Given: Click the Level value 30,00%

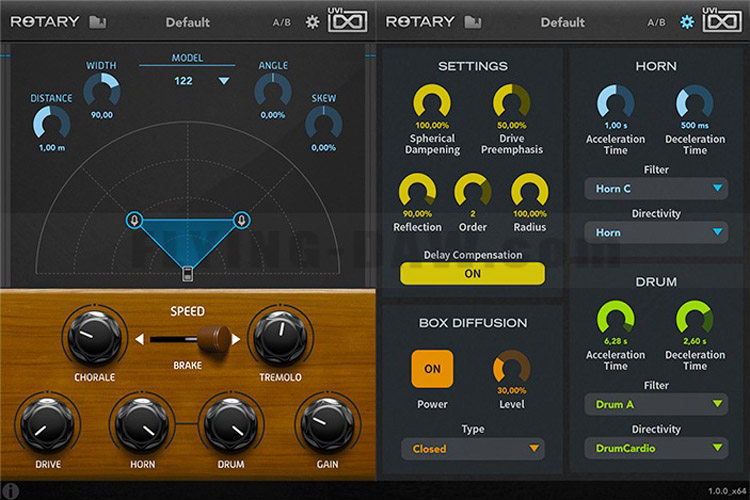Looking at the screenshot, I should [x=512, y=390].
